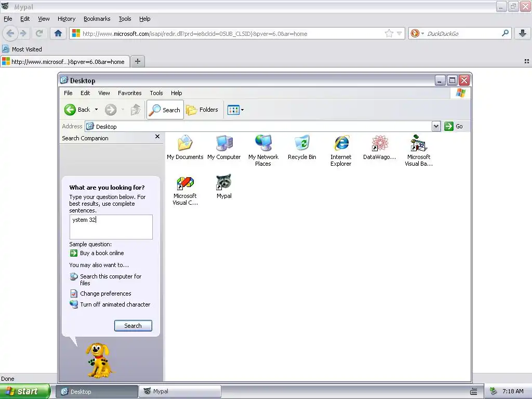
Task: Expand the Forward history dropdown arrow
Action: 123,110
